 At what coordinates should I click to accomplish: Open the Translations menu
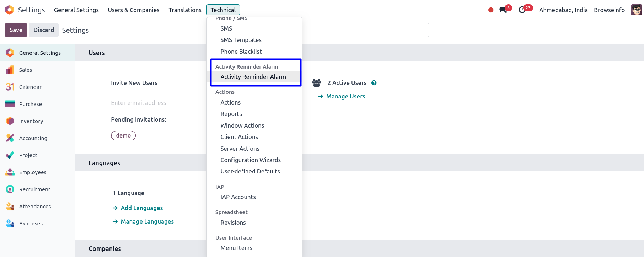click(x=185, y=10)
